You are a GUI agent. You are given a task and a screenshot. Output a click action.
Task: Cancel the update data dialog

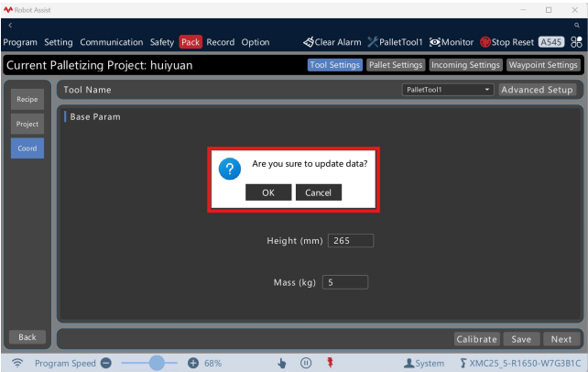[x=319, y=192]
